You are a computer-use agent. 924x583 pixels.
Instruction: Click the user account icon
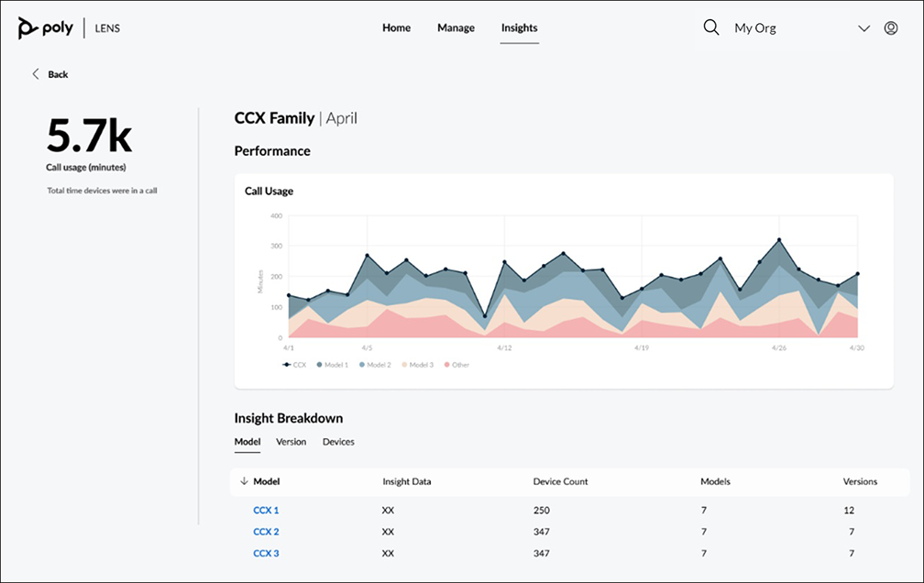point(891,28)
